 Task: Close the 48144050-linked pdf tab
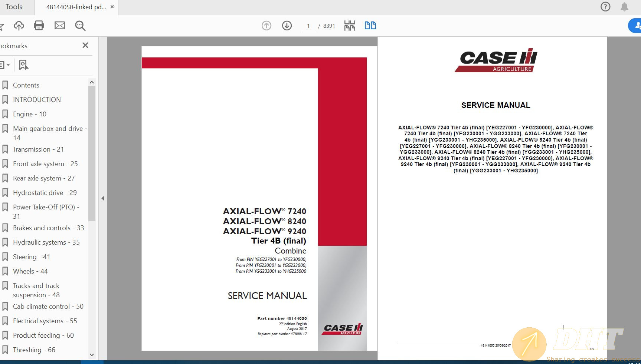(112, 7)
